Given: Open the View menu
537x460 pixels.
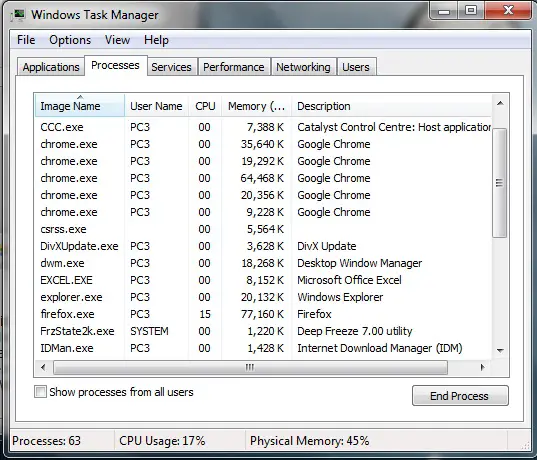Looking at the screenshot, I should 117,40.
